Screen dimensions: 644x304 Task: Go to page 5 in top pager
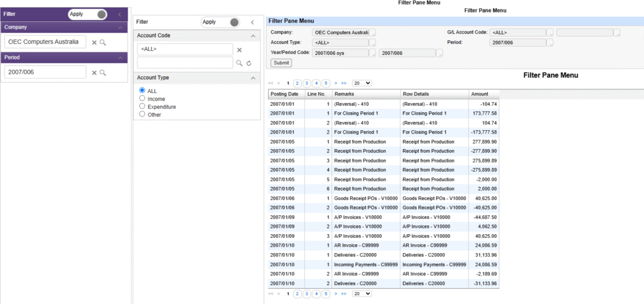(x=326, y=83)
